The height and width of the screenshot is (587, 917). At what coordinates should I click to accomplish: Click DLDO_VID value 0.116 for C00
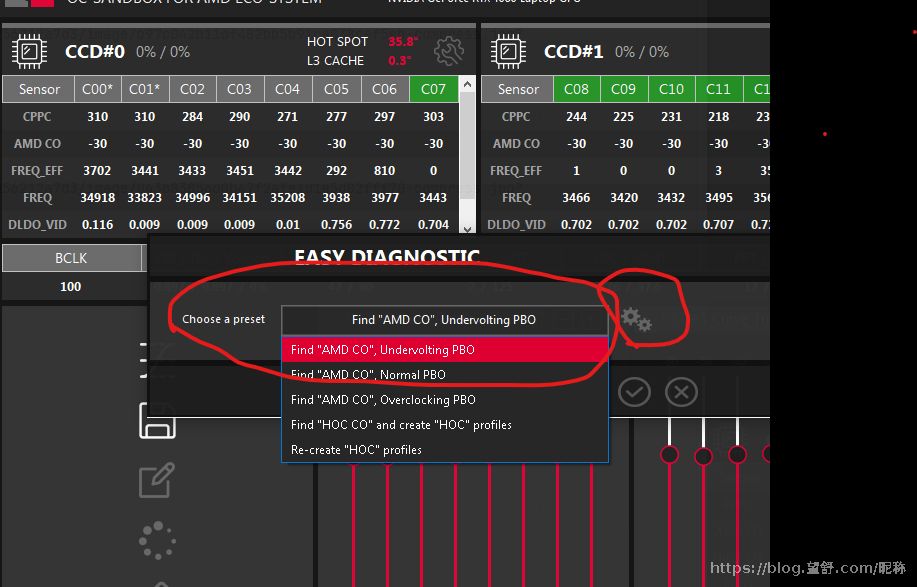tap(98, 225)
